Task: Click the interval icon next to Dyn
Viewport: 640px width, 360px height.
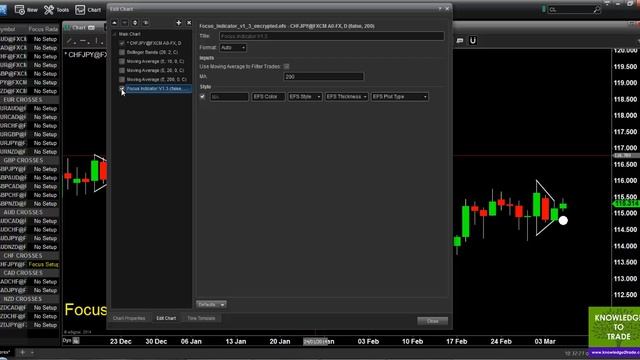Action: pos(76,340)
